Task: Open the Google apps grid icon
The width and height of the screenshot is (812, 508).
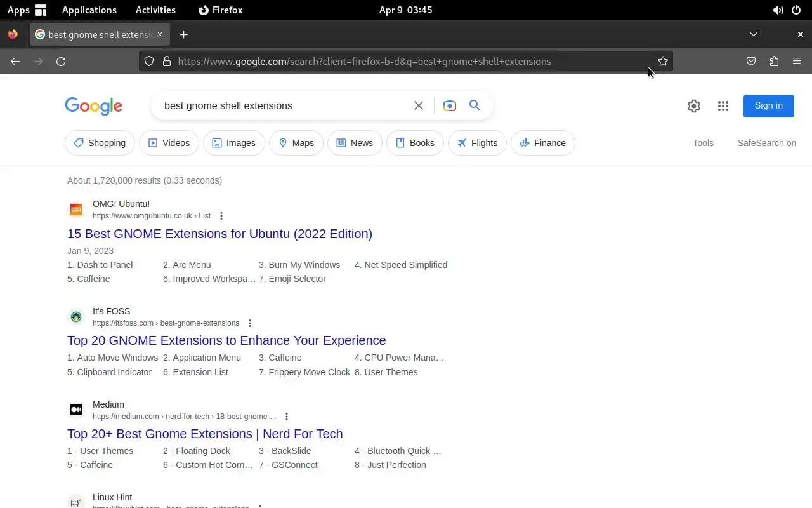Action: pos(723,106)
